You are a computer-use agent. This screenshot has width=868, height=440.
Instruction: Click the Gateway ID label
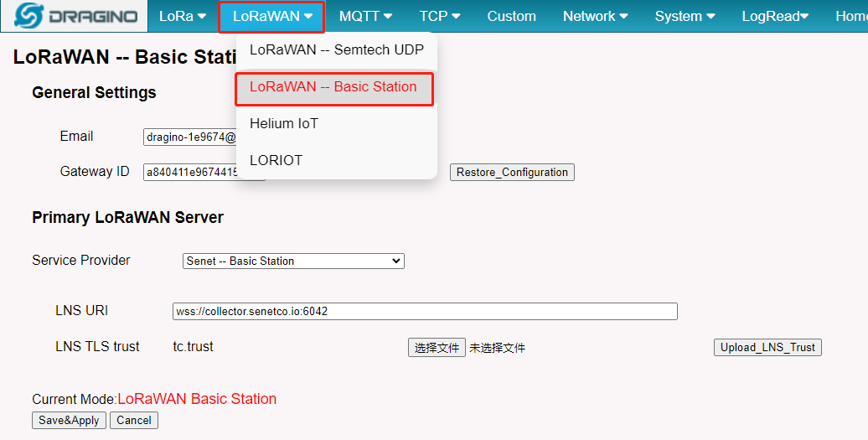point(95,172)
